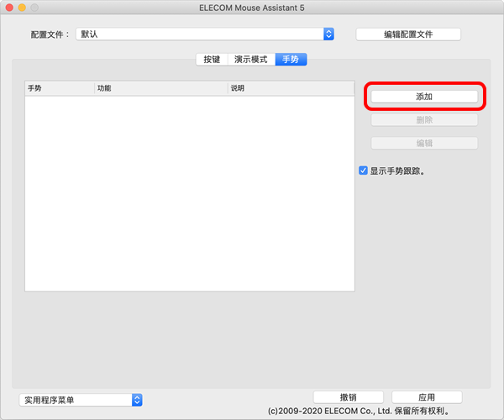Open the 实用程序菜单 dropdown
504x420 pixels.
[x=81, y=400]
